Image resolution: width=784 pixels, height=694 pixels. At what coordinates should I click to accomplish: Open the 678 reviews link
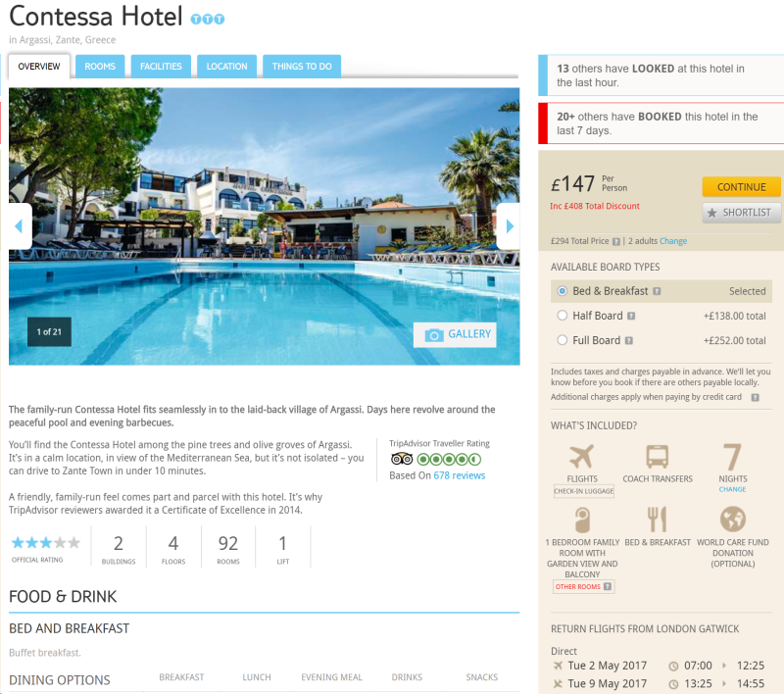click(459, 475)
